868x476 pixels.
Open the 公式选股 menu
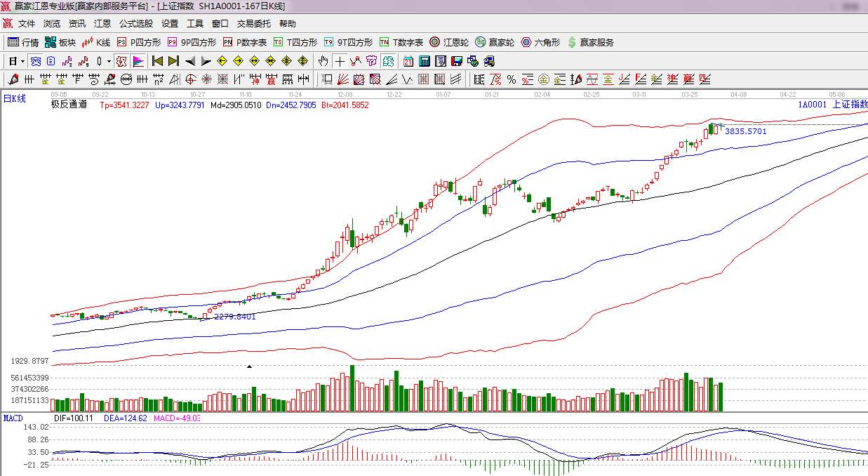point(135,23)
